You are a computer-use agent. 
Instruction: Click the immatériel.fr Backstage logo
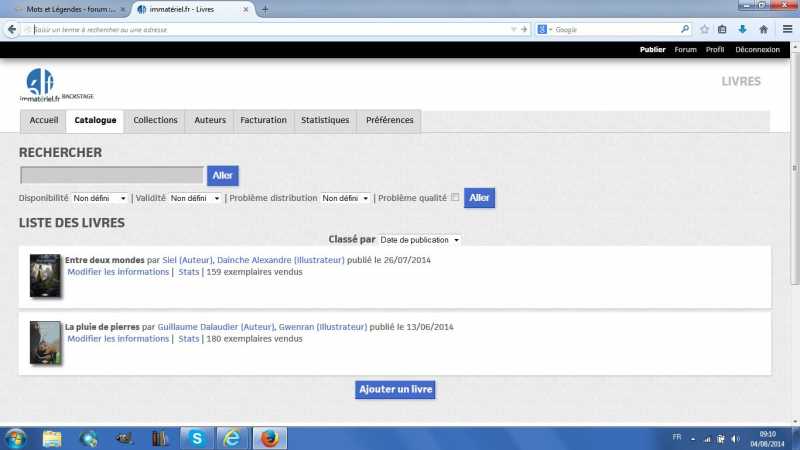pos(41,84)
